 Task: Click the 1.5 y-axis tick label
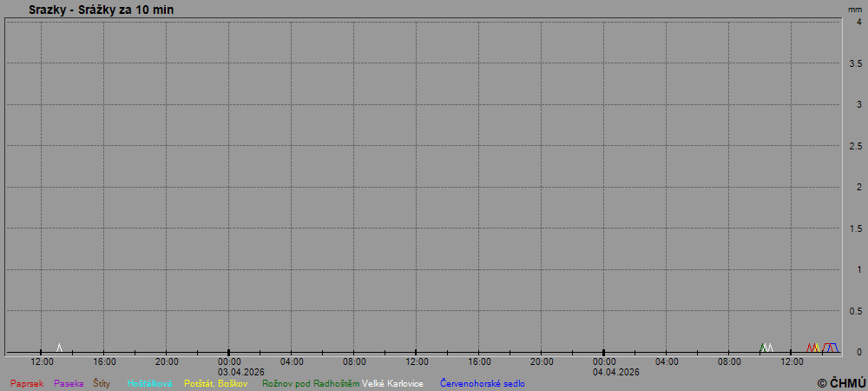tap(855, 229)
